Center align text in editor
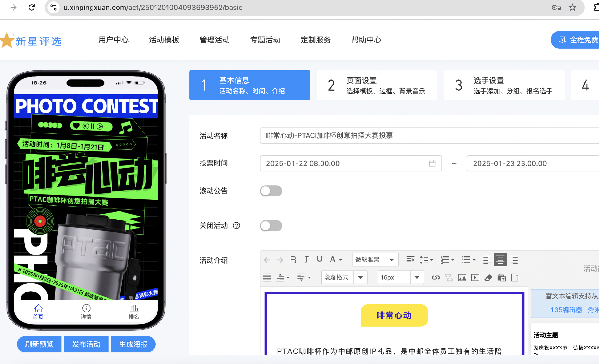 click(x=500, y=260)
